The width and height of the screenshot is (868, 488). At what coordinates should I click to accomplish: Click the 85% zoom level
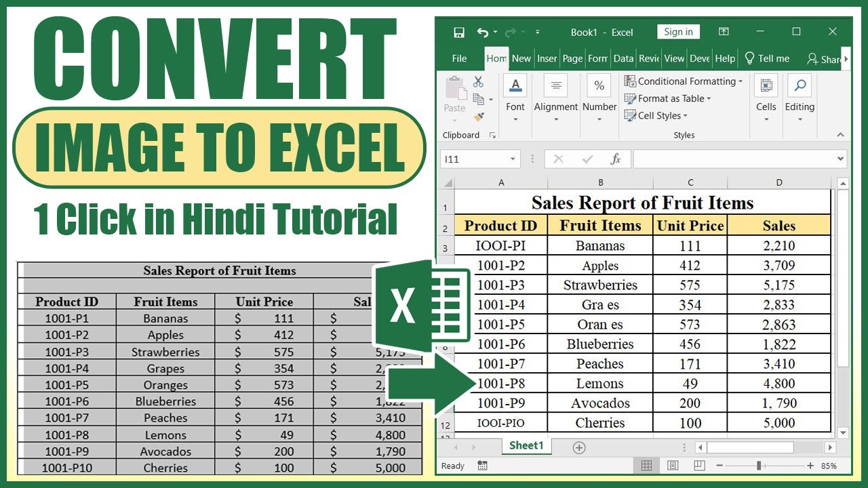(x=828, y=466)
